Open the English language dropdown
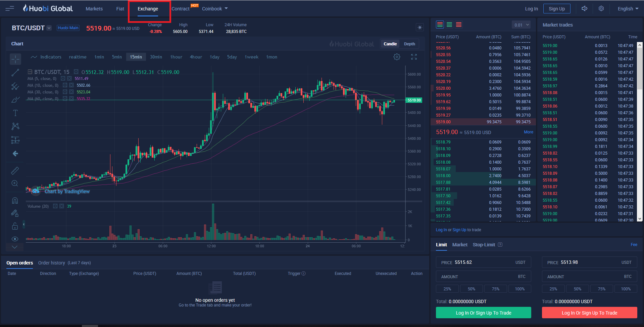 pos(628,9)
